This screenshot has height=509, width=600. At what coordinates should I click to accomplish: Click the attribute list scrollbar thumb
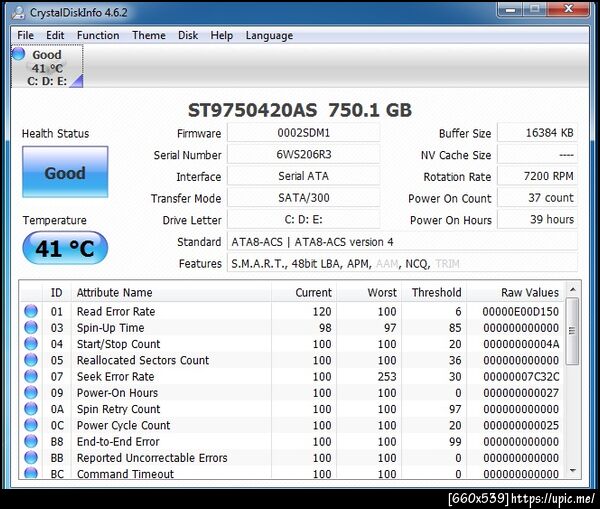(572, 331)
